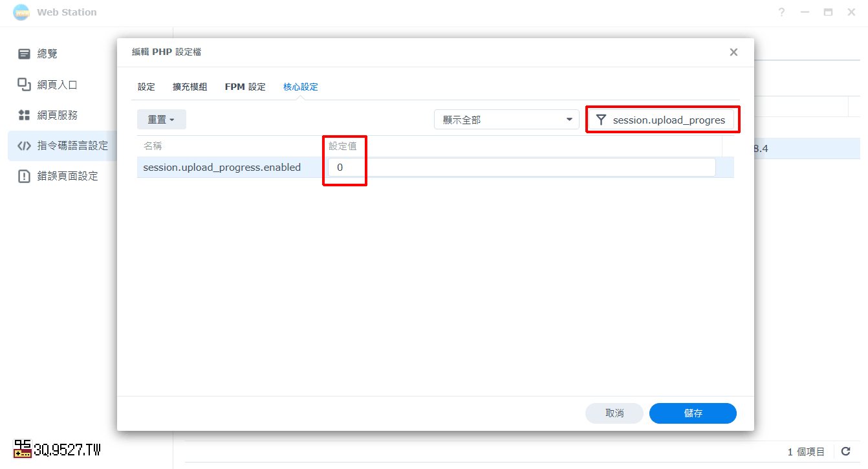The image size is (868, 469).
Task: Click the filter funnel icon in search box
Action: (x=601, y=120)
